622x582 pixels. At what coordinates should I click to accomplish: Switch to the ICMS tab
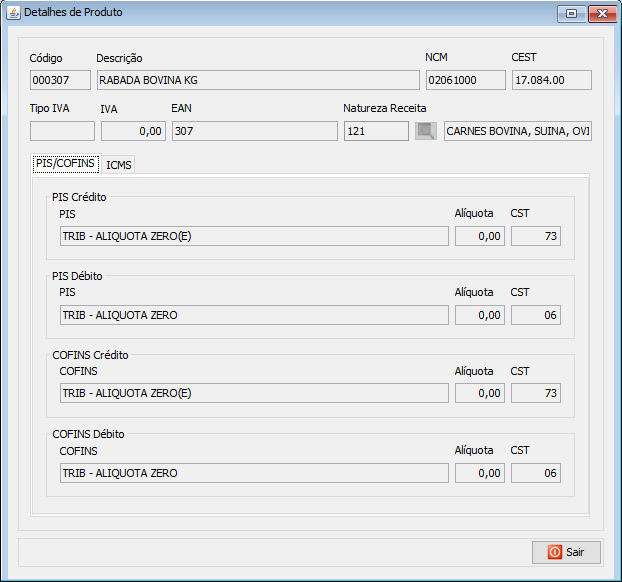(119, 164)
